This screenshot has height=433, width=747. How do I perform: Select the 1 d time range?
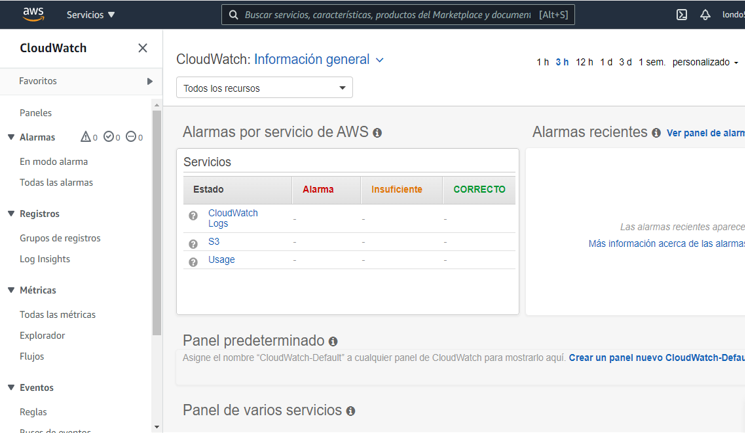point(606,62)
